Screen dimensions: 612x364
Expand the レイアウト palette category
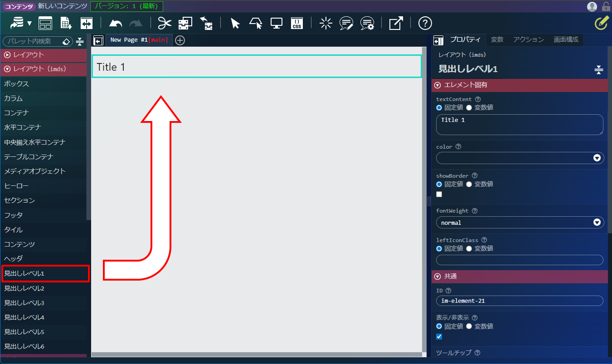[43, 55]
